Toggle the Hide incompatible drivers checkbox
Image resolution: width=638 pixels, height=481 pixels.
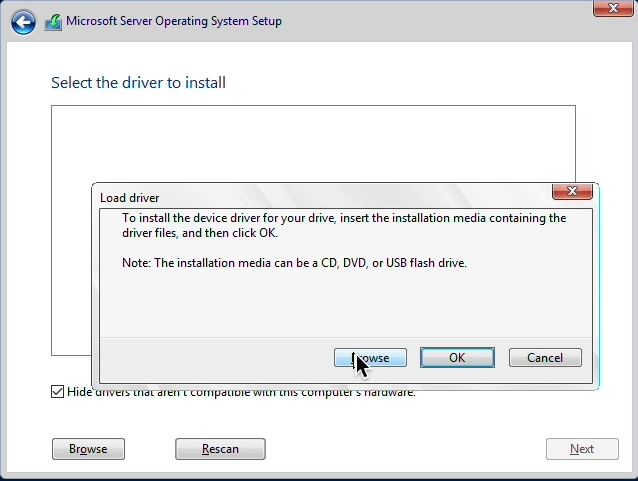coord(57,391)
